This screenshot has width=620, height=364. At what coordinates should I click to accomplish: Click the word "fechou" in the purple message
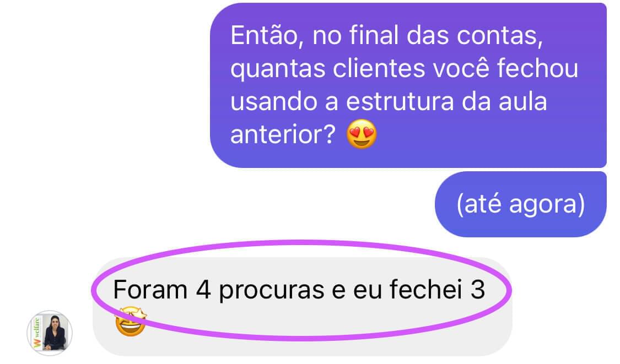coord(537,68)
